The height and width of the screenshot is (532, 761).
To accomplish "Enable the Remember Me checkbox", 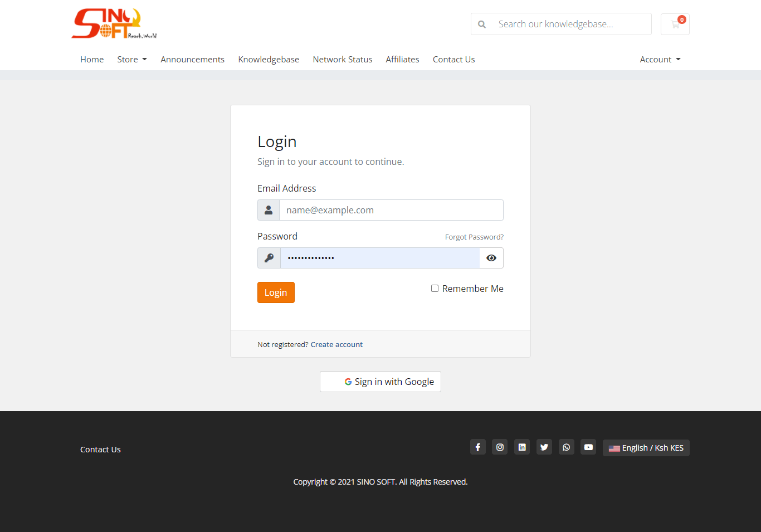I will click(x=435, y=289).
